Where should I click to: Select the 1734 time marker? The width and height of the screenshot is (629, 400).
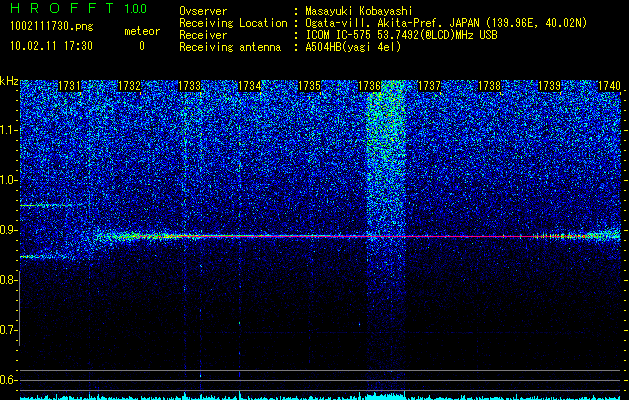pos(250,86)
